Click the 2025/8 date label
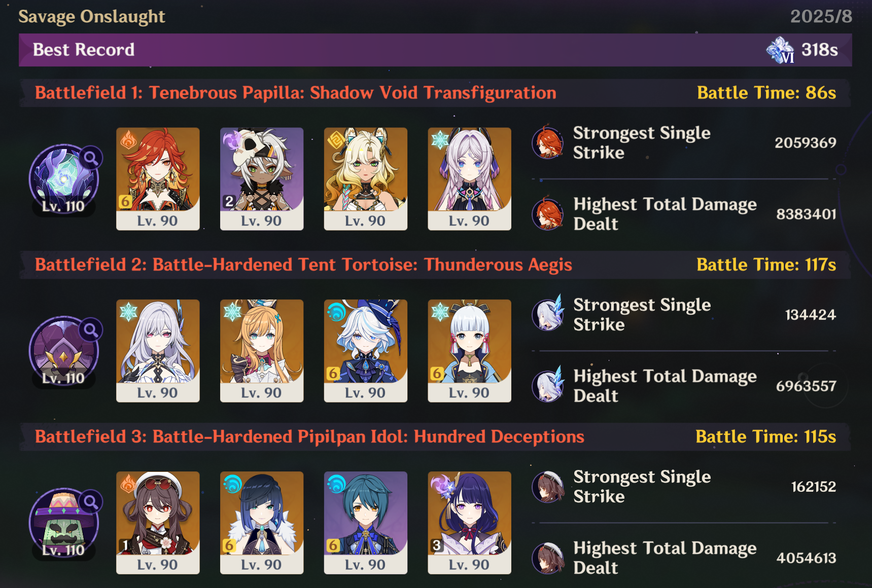 pos(821,16)
